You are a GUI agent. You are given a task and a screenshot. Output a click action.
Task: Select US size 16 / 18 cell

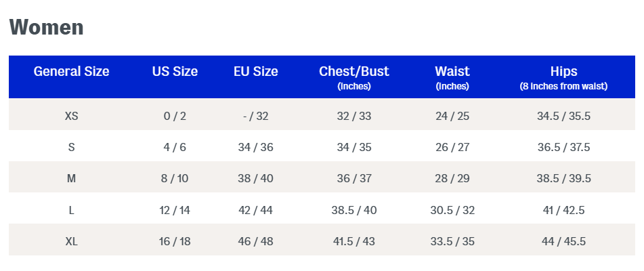(x=175, y=241)
